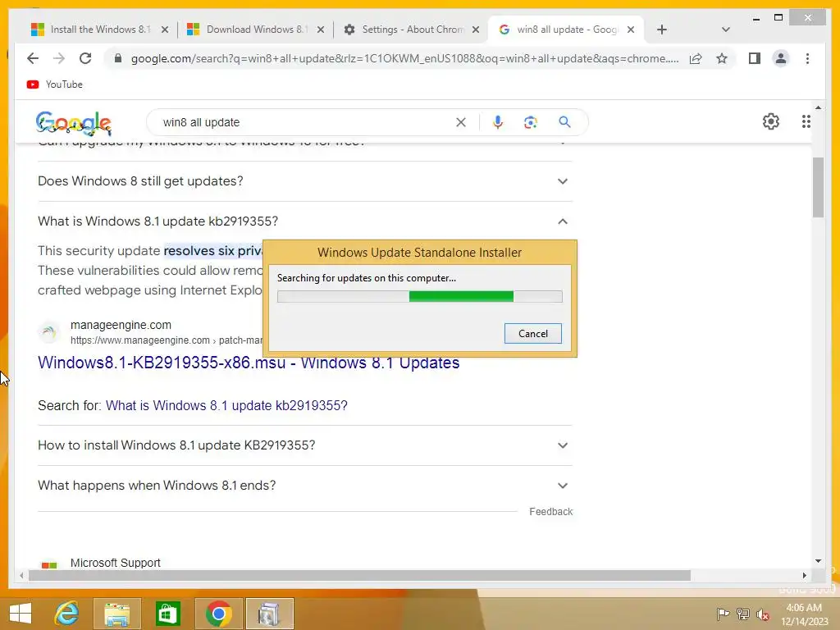
Task: Open the Microsoft Support result
Action: point(115,563)
